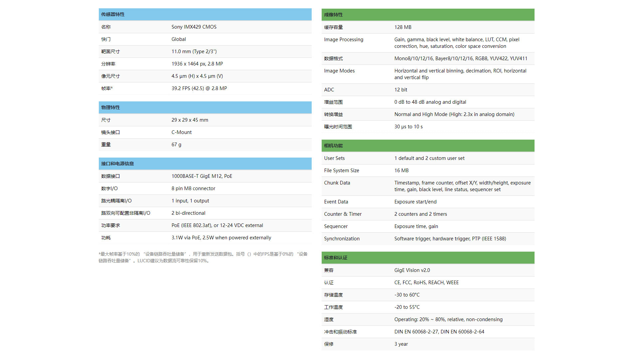Click the 帧率 row label with asterisk
This screenshot has width=633, height=364.
point(107,88)
